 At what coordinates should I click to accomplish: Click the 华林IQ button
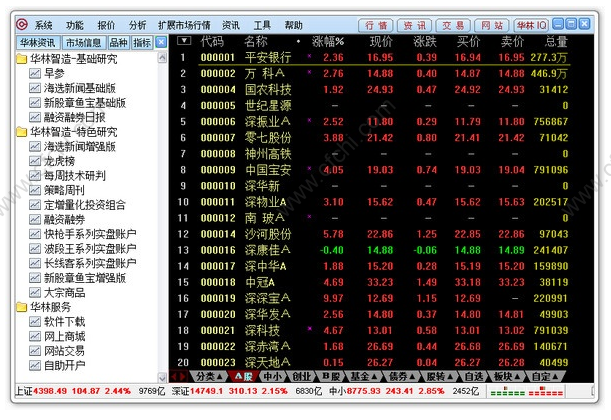click(x=532, y=25)
